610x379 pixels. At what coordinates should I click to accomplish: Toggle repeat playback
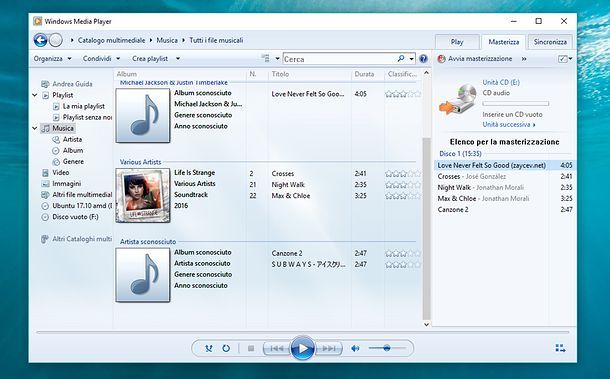click(x=226, y=348)
